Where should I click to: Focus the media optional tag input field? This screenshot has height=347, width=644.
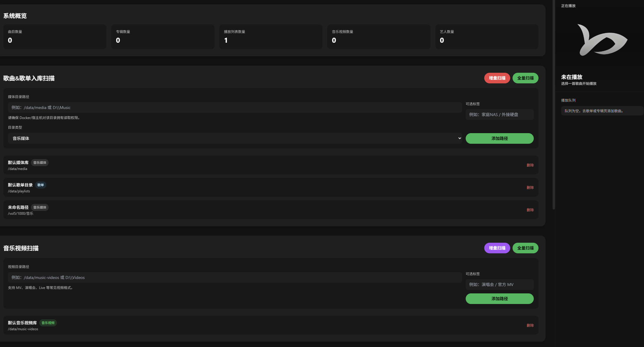pos(499,115)
